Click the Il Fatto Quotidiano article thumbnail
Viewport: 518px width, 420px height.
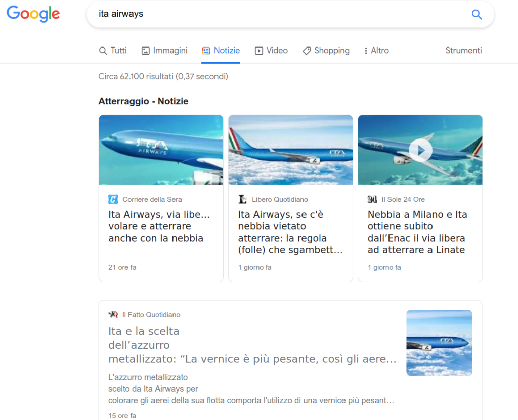tap(439, 343)
